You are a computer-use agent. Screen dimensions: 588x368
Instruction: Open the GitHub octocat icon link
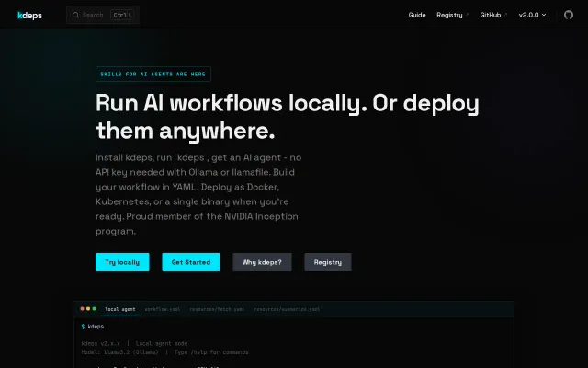[569, 15]
